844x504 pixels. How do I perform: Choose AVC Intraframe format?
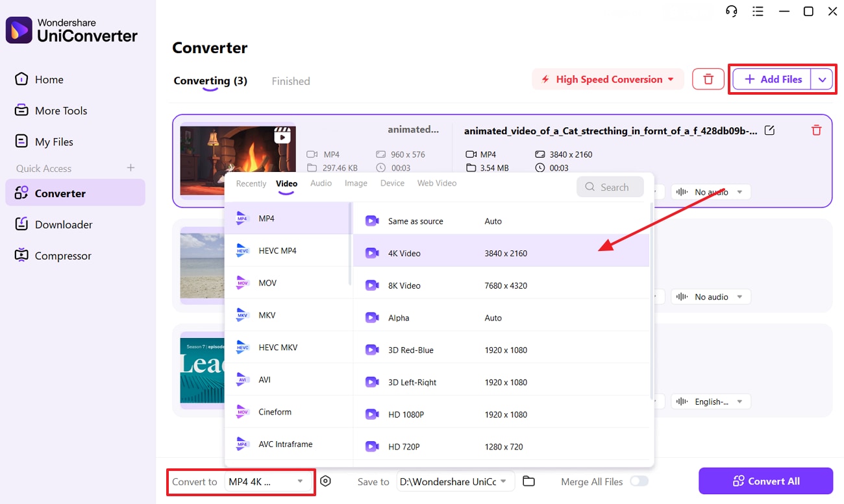click(x=287, y=444)
